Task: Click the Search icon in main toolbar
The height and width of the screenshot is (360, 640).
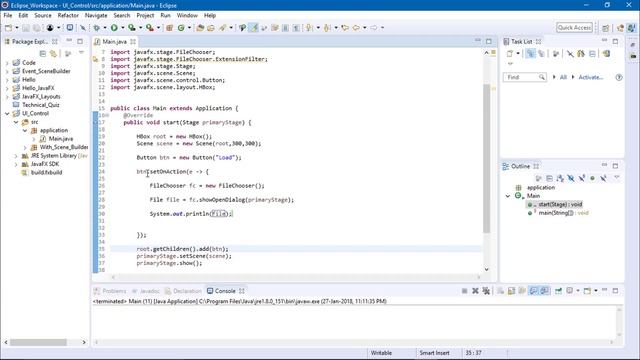Action: (x=223, y=28)
